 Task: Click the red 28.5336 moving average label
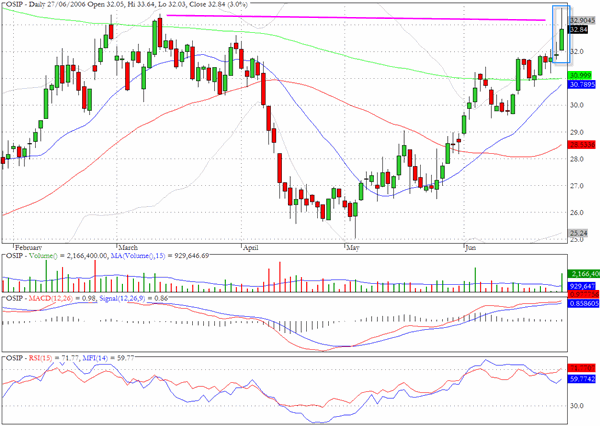[582, 145]
